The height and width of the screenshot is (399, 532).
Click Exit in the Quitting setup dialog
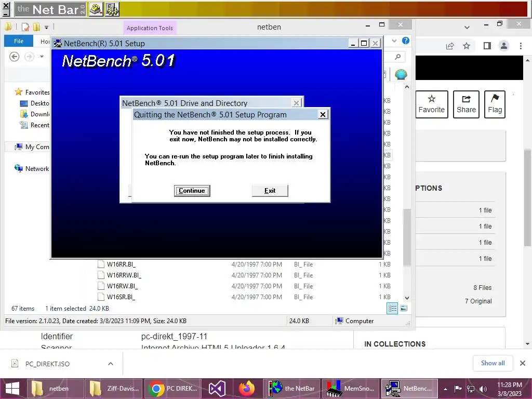270,191
